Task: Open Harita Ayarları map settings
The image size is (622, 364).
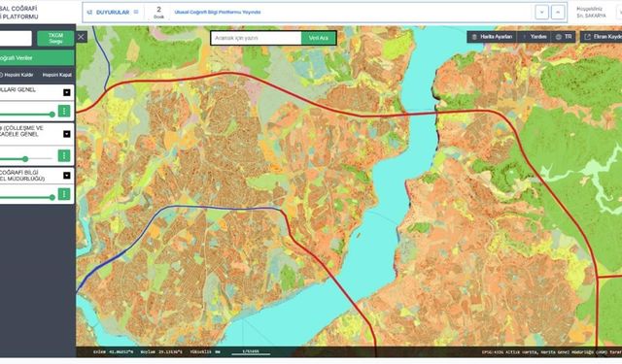Action: (x=492, y=37)
